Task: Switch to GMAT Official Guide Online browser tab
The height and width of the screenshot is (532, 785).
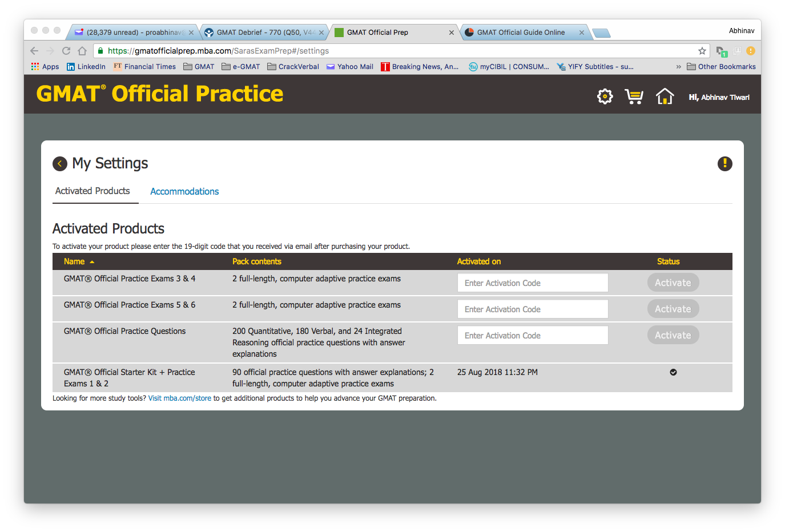Action: click(x=521, y=33)
